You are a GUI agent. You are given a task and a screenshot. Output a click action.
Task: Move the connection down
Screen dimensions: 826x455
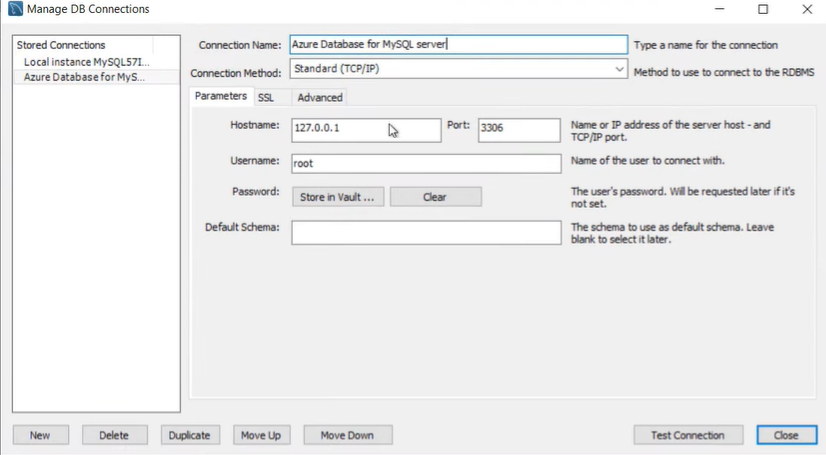click(348, 436)
